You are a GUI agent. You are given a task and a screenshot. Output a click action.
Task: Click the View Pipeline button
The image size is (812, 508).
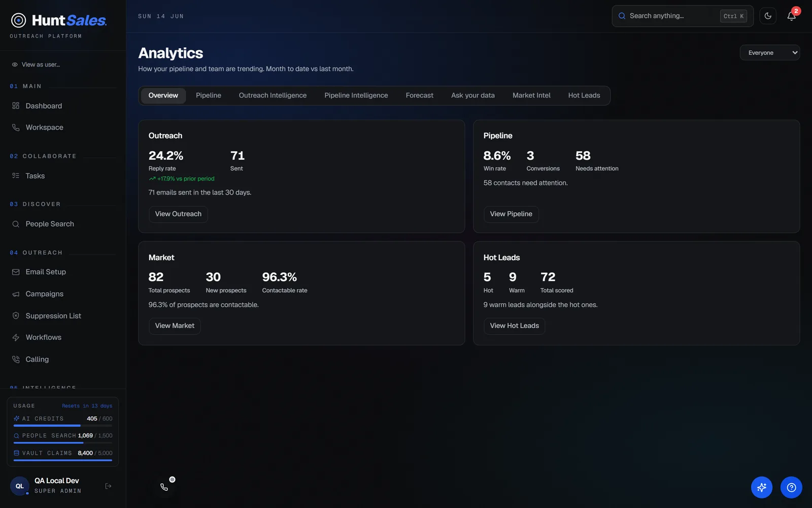(511, 214)
